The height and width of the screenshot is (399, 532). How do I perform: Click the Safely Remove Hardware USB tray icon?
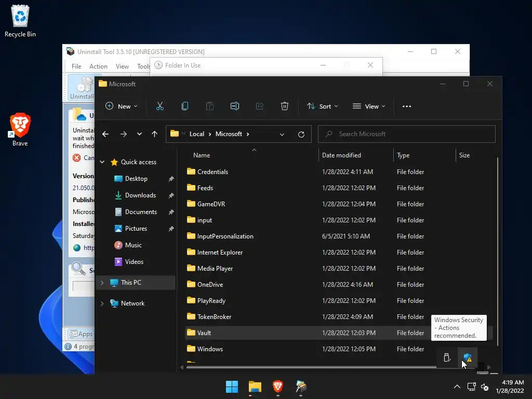tap(447, 357)
